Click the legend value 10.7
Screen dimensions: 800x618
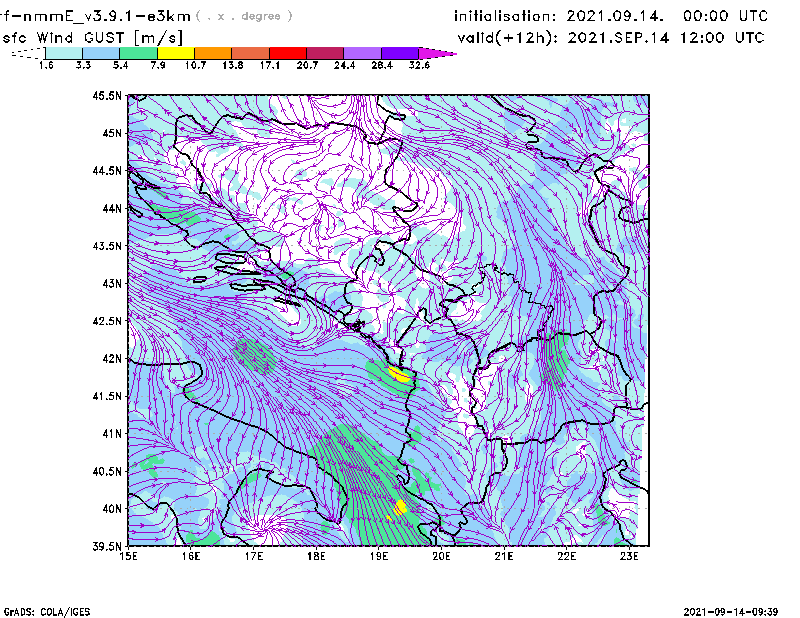tap(195, 65)
